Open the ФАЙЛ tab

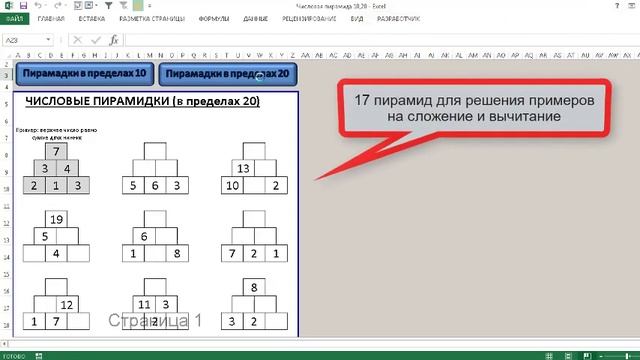(14, 19)
